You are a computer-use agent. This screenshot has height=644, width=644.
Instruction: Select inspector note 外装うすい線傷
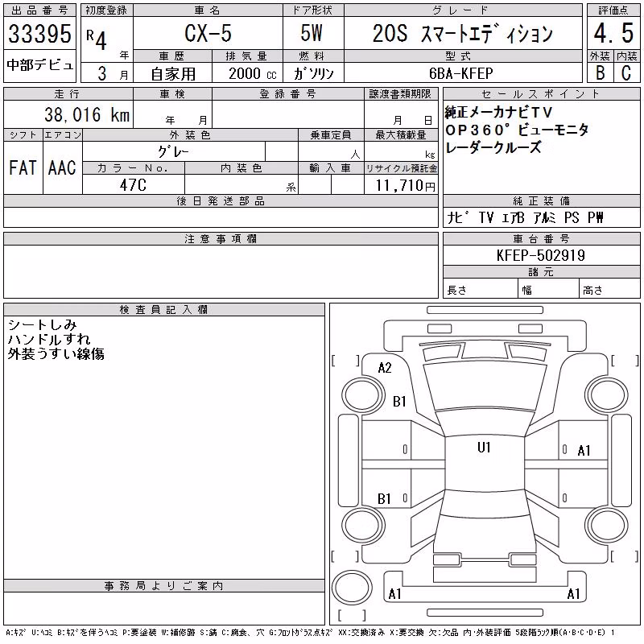[56, 353]
